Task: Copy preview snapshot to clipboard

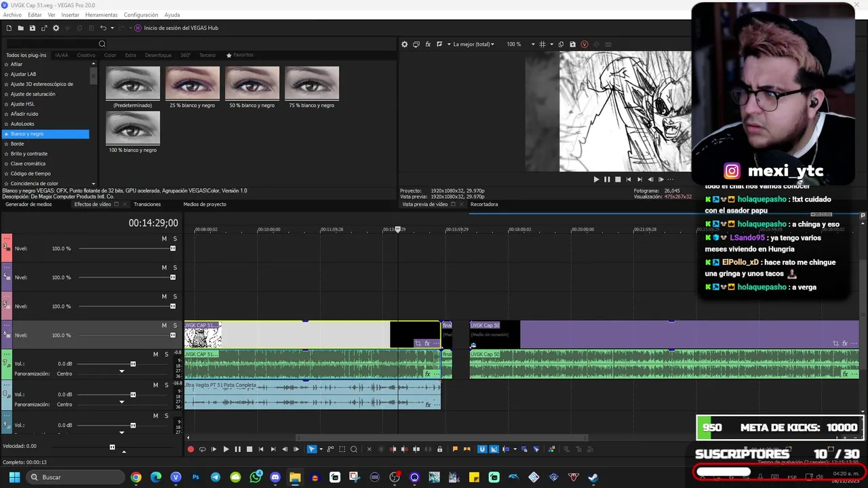Action: tap(561, 44)
